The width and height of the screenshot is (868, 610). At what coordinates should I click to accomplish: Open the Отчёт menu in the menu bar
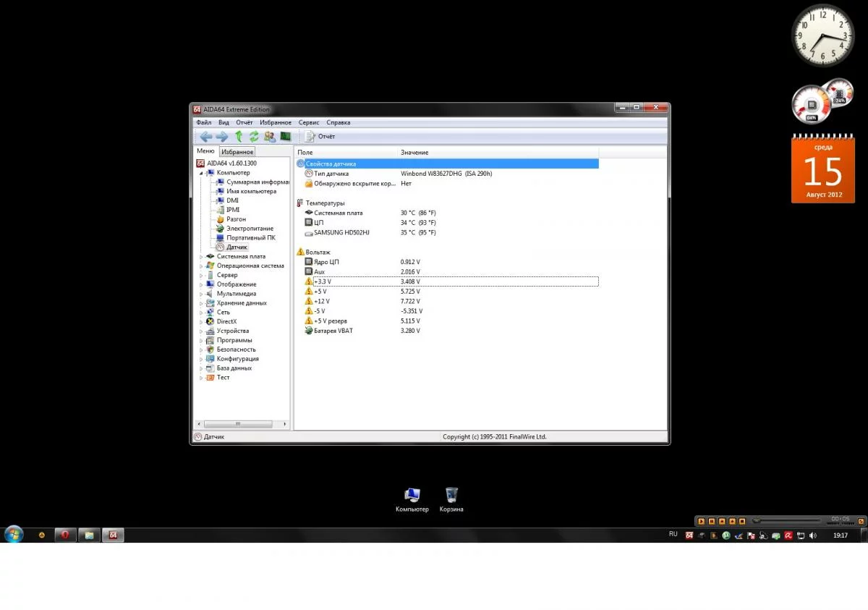(x=244, y=122)
